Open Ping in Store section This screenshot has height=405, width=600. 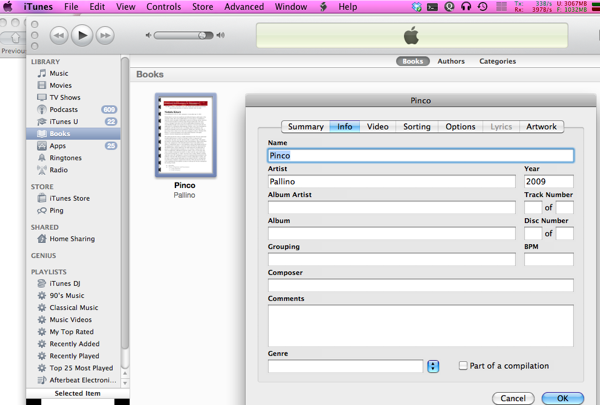pyautogui.click(x=56, y=211)
